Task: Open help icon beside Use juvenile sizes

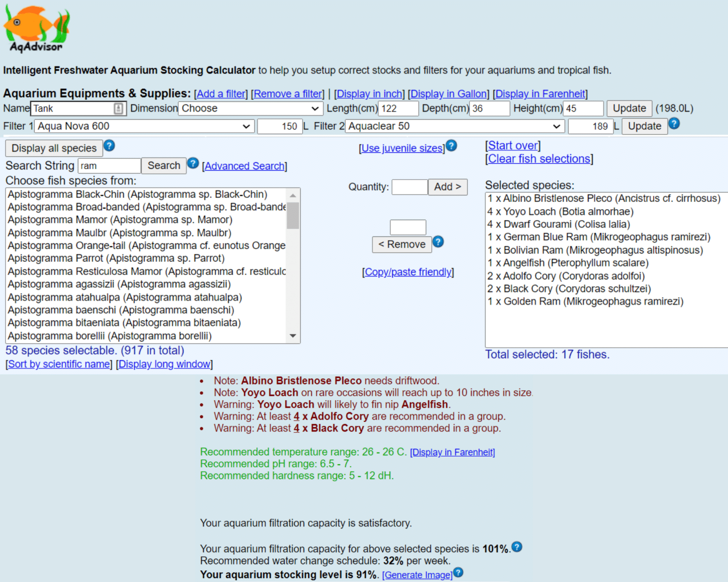Action: click(451, 145)
